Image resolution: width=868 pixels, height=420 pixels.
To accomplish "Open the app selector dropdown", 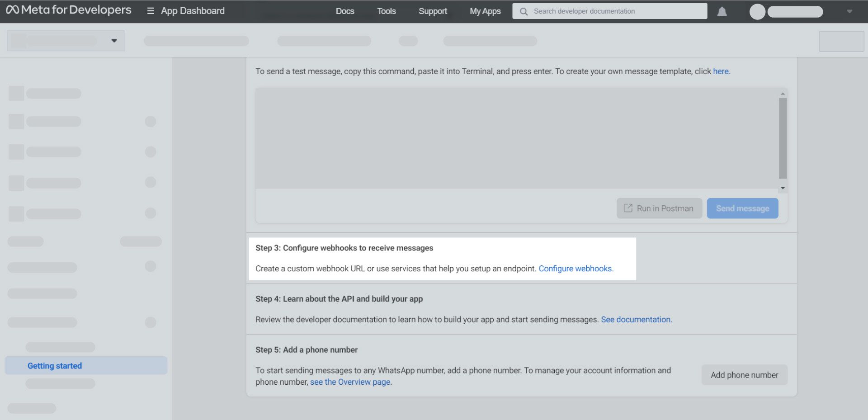I will point(66,41).
